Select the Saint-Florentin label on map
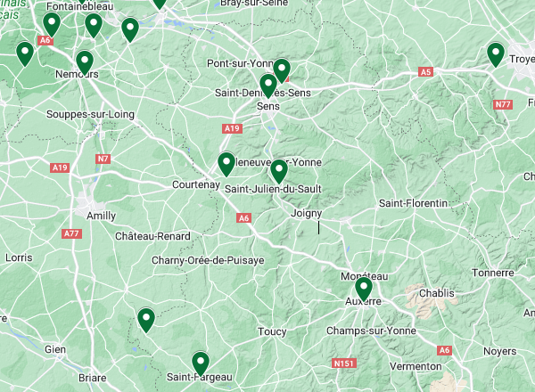Image resolution: width=535 pixels, height=392 pixels. [x=413, y=203]
